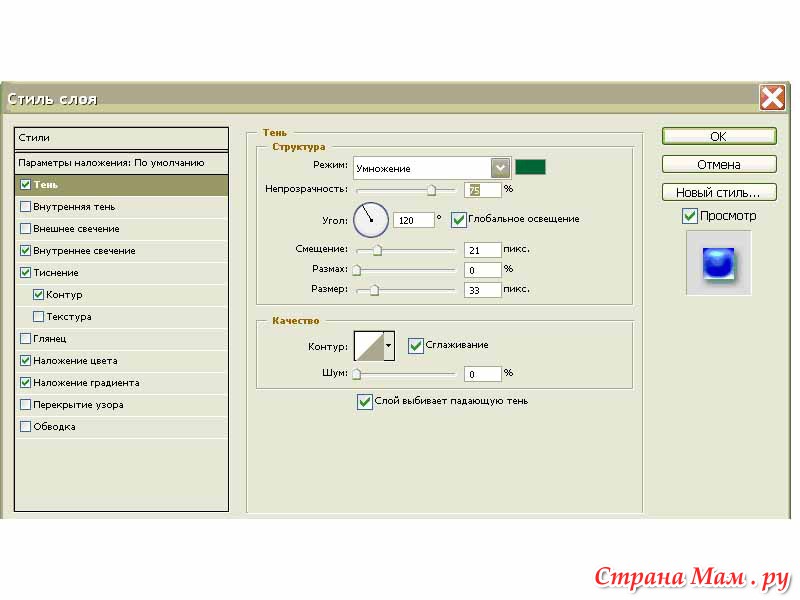The width and height of the screenshot is (800, 600).
Task: Open the Внешнее свечение settings row
Action: [121, 229]
